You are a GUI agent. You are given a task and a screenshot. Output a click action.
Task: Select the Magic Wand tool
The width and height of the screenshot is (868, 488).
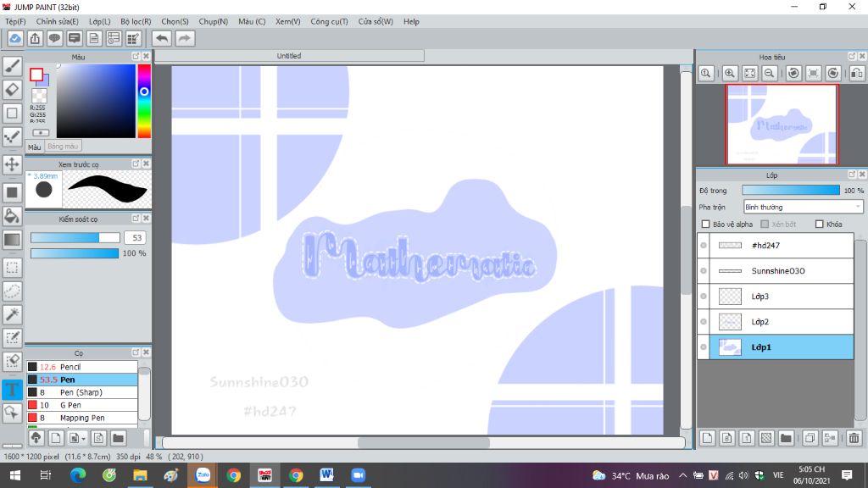[12, 315]
